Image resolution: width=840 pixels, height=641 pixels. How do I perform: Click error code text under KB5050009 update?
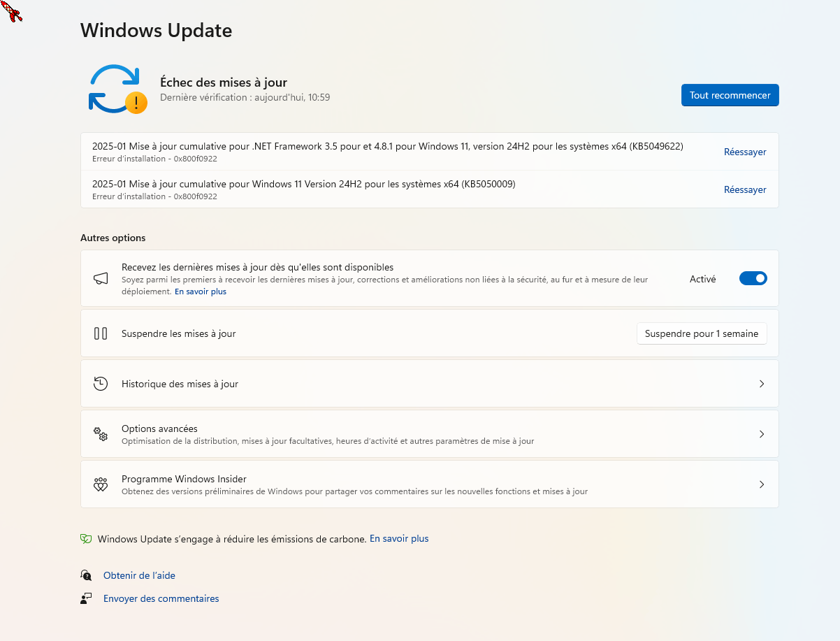(x=154, y=196)
